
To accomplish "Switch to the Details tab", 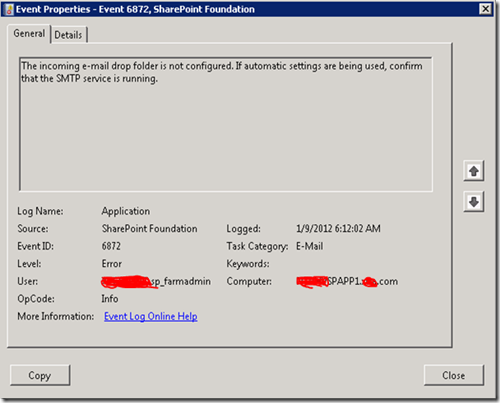I will coord(68,35).
